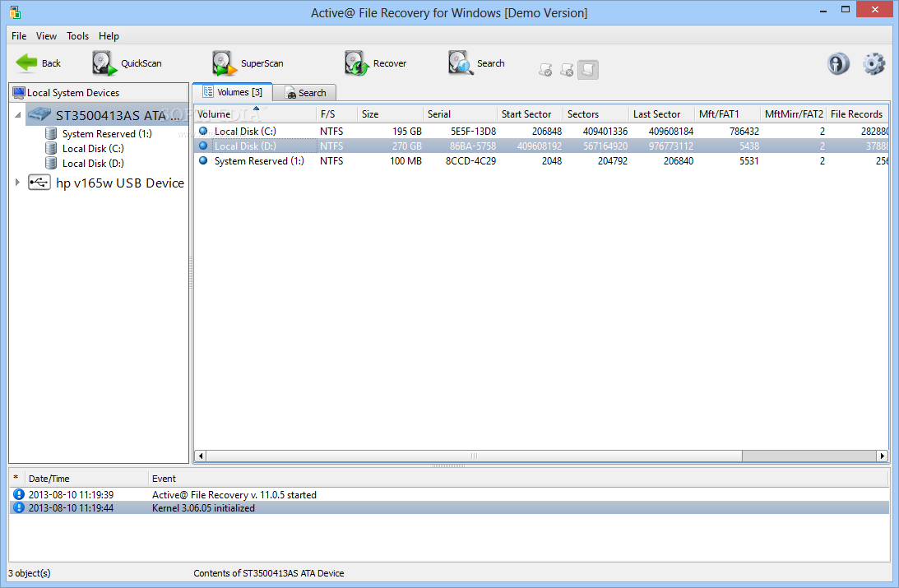
Task: Switch to the Volumes [3] tab
Action: click(232, 92)
